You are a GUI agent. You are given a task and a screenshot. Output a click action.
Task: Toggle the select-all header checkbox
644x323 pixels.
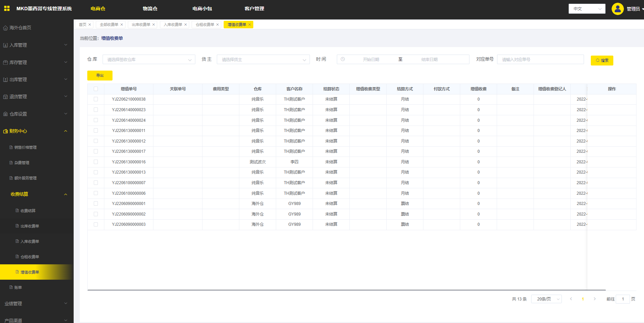[x=96, y=89]
